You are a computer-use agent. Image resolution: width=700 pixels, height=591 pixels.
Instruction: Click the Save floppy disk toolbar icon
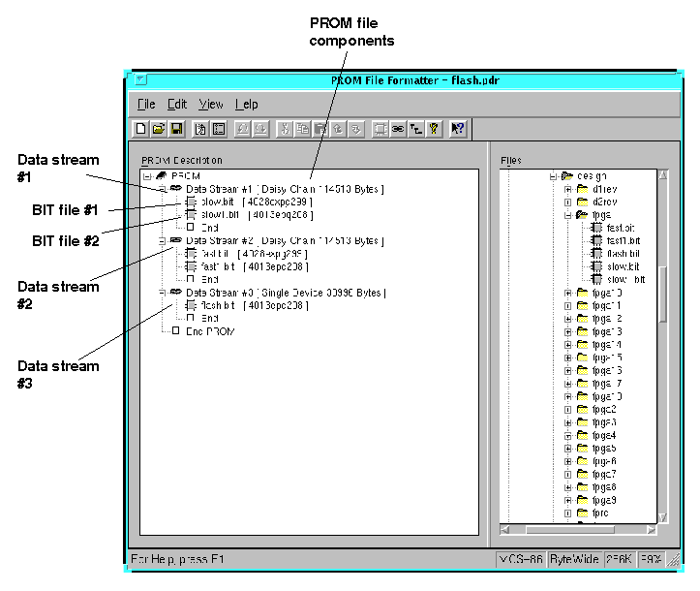point(177,129)
